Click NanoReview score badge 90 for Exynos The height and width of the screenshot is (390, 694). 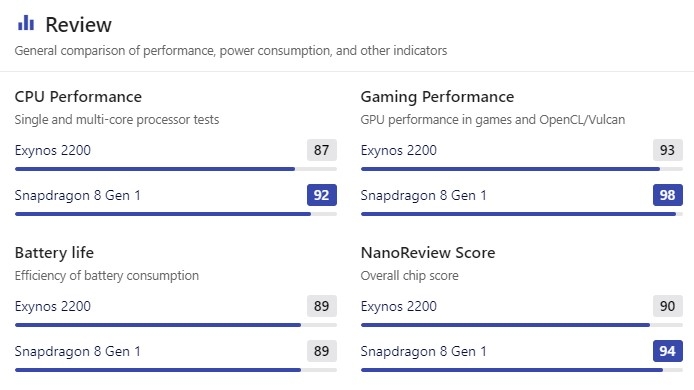pyautogui.click(x=667, y=306)
